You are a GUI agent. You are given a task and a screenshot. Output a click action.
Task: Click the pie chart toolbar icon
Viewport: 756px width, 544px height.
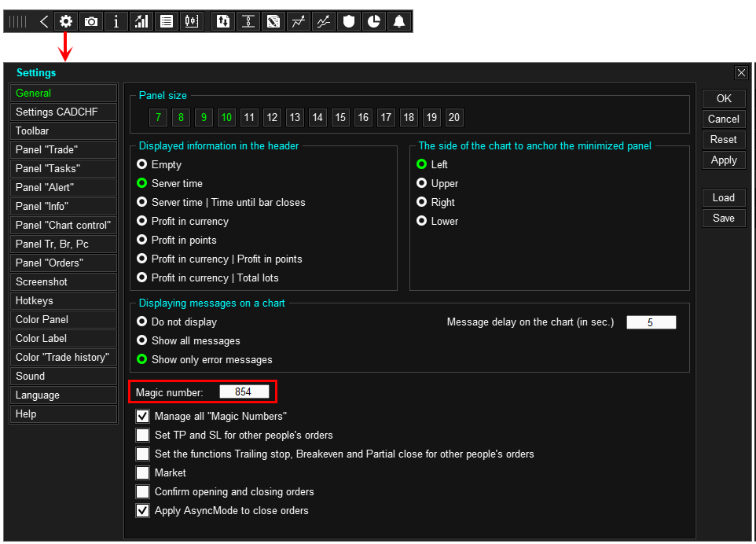(x=374, y=21)
